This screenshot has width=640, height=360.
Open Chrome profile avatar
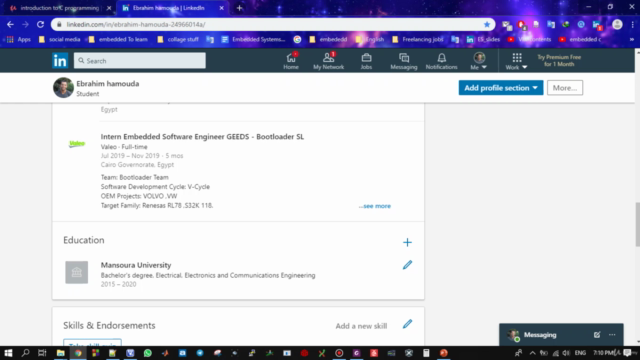pos(617,24)
